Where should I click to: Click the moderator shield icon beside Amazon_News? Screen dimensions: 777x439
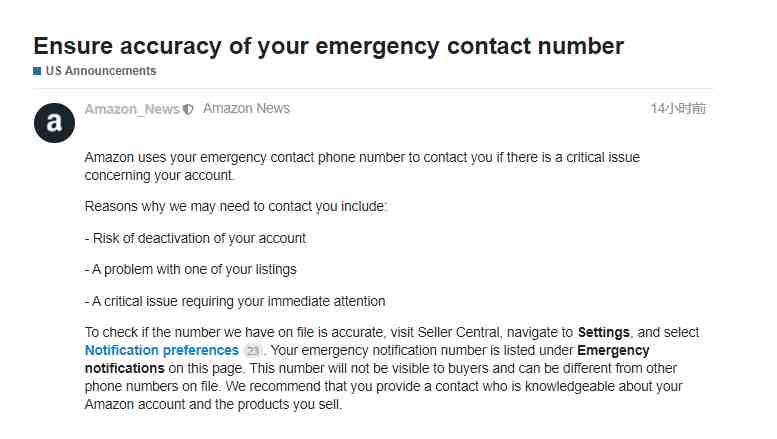(188, 110)
